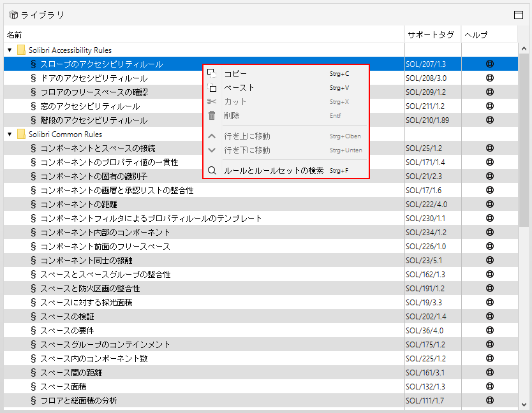Open help for スロープのアクセシビリティルール

[490, 64]
